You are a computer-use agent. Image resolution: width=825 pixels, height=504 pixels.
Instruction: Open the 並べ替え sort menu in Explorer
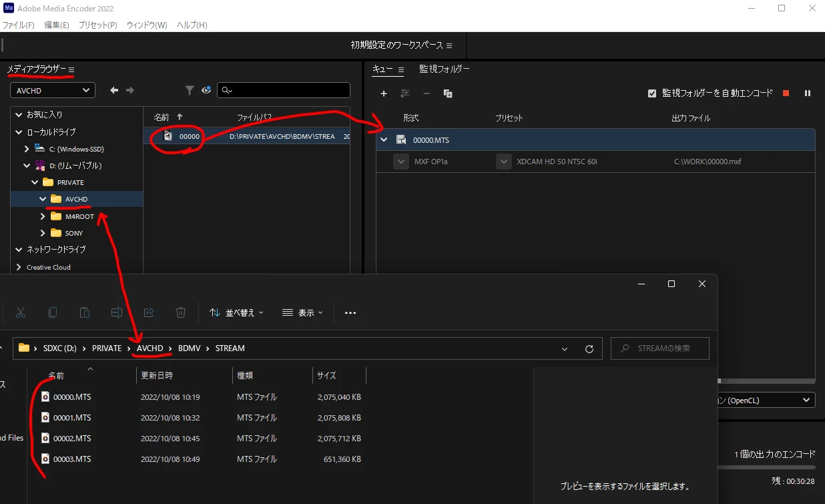pos(236,312)
